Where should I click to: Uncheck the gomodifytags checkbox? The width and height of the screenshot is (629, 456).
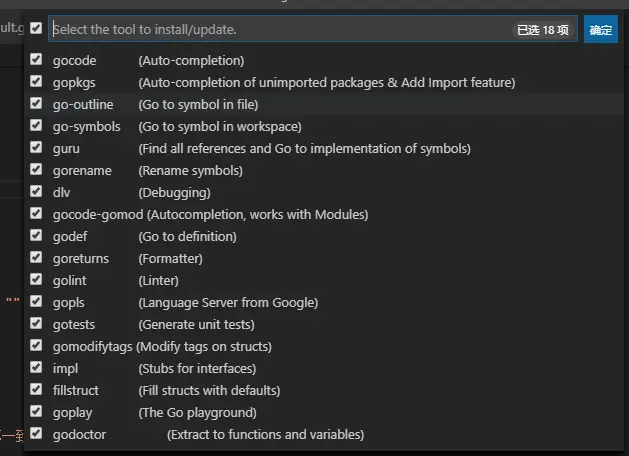pyautogui.click(x=37, y=346)
